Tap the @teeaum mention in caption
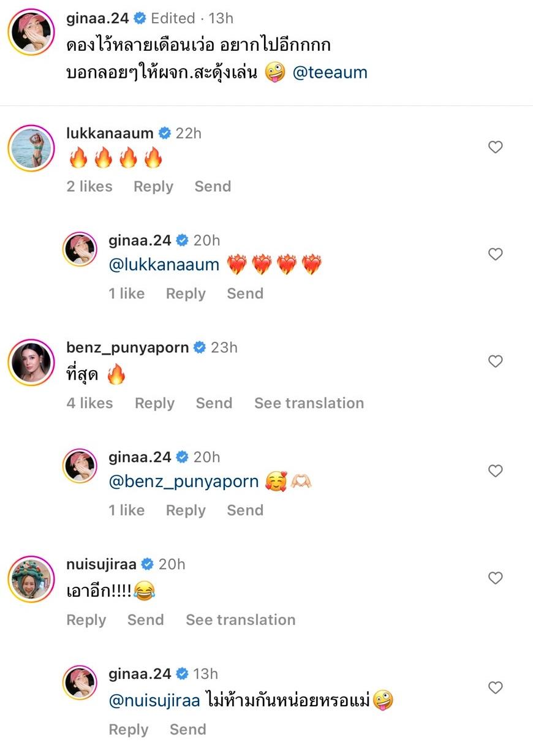The height and width of the screenshot is (756, 533). [330, 72]
